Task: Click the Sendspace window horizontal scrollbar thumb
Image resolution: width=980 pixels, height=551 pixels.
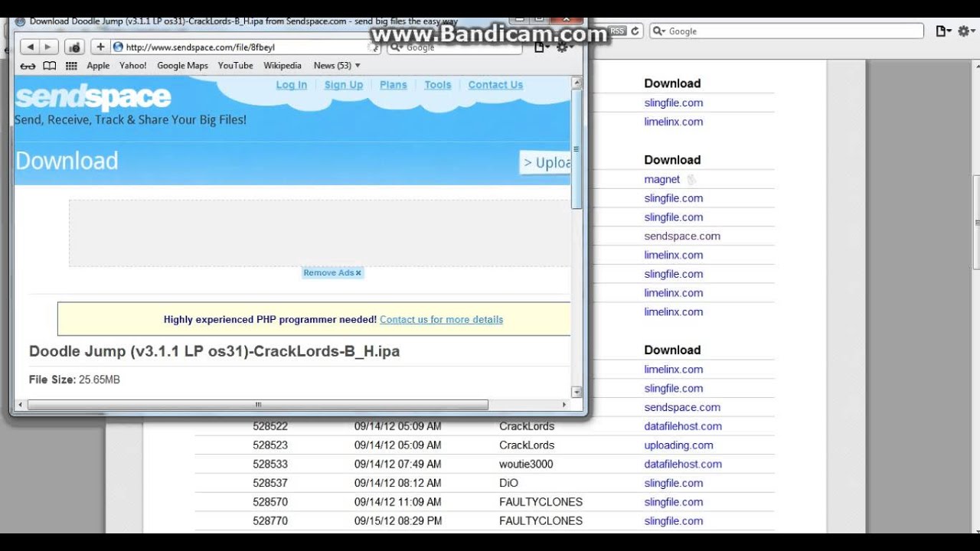Action: point(258,405)
